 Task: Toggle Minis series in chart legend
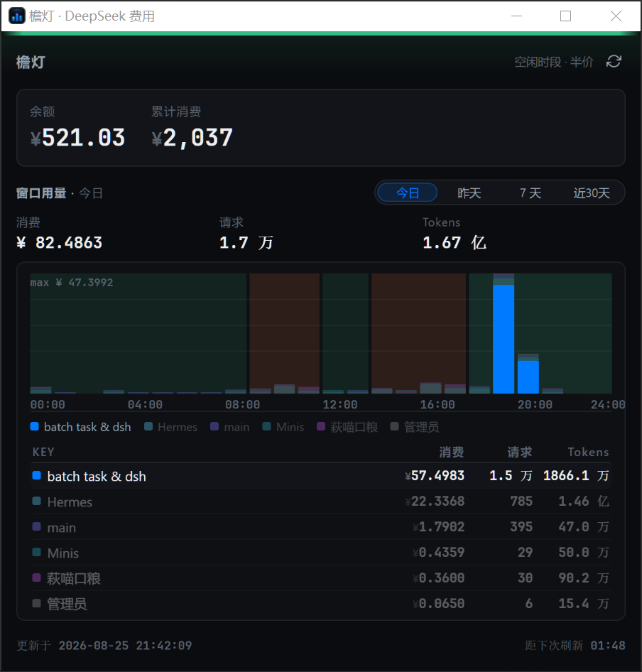tap(283, 427)
